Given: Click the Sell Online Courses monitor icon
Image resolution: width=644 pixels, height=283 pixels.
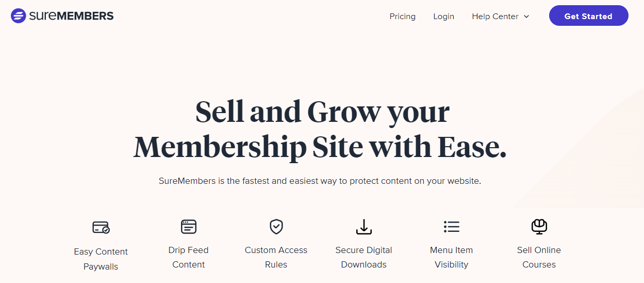Looking at the screenshot, I should point(539,226).
